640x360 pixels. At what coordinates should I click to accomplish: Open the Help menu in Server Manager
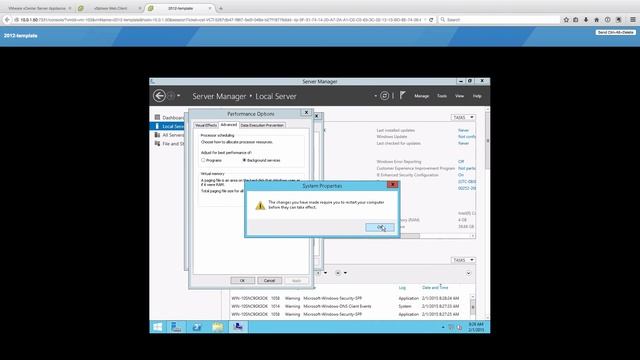tap(477, 96)
